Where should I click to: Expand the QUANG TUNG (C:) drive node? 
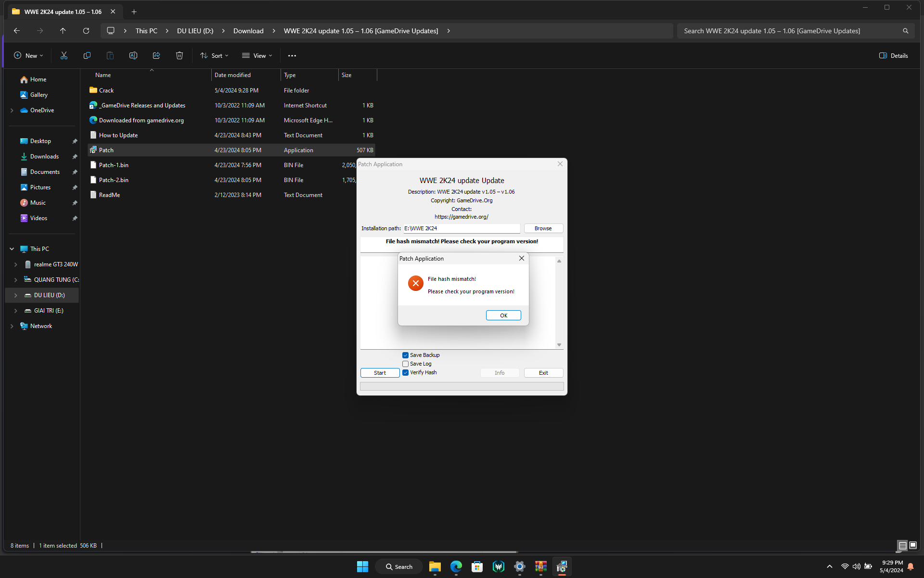(x=16, y=280)
